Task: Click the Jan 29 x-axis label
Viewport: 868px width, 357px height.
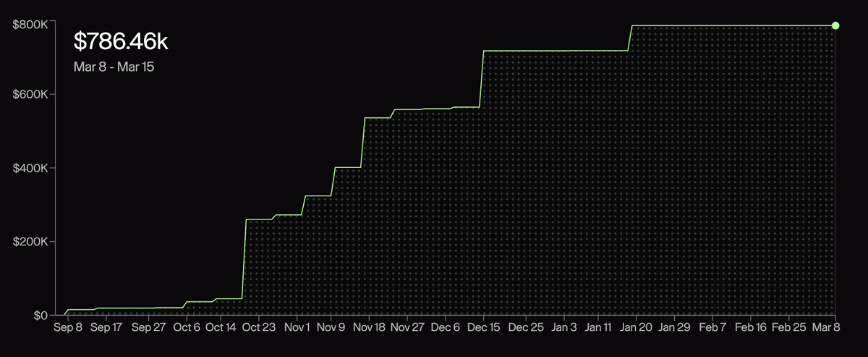Action: point(675,327)
